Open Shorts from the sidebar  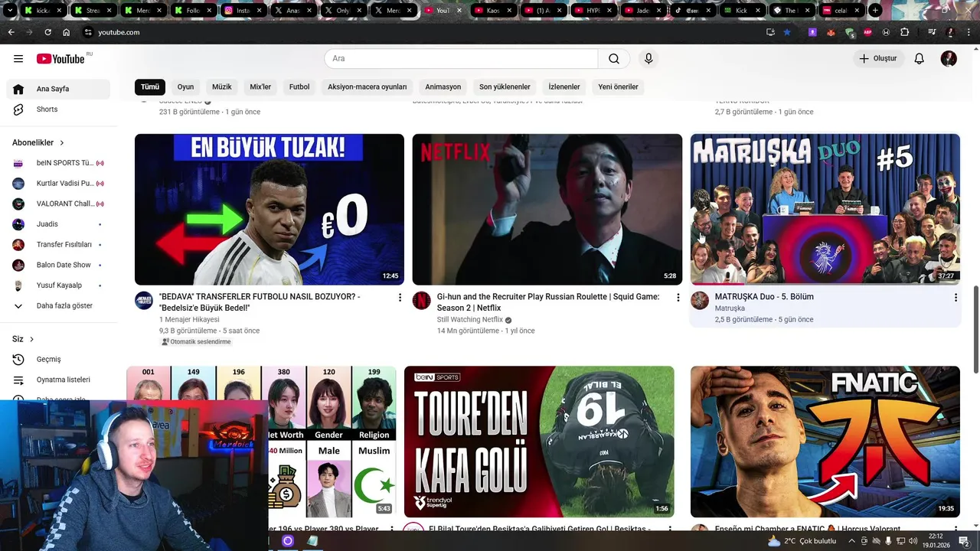pos(58,109)
